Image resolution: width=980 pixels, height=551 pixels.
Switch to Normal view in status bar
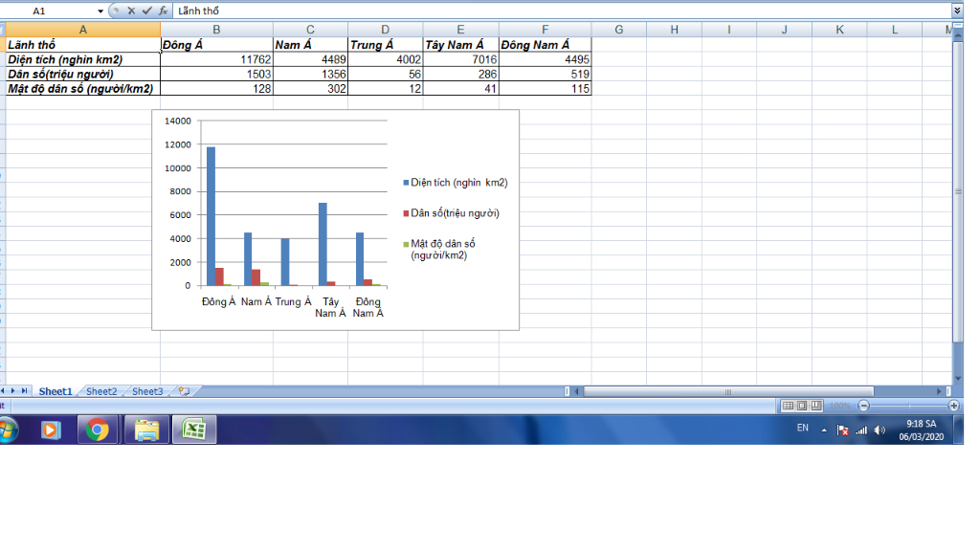tap(788, 406)
